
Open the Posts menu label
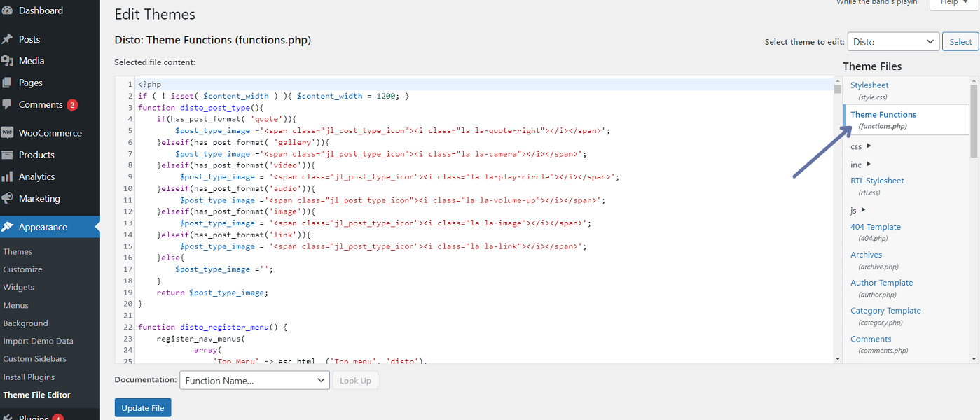tap(29, 39)
